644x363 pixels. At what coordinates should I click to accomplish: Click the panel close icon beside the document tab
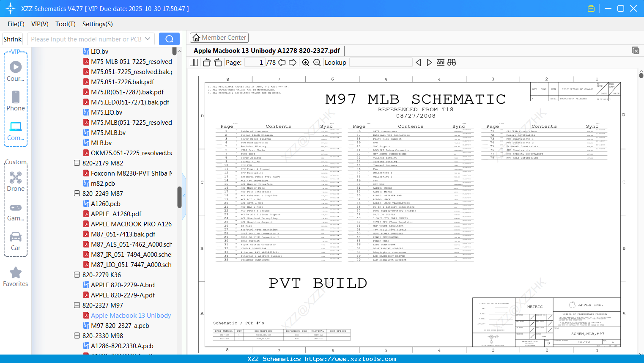636,50
